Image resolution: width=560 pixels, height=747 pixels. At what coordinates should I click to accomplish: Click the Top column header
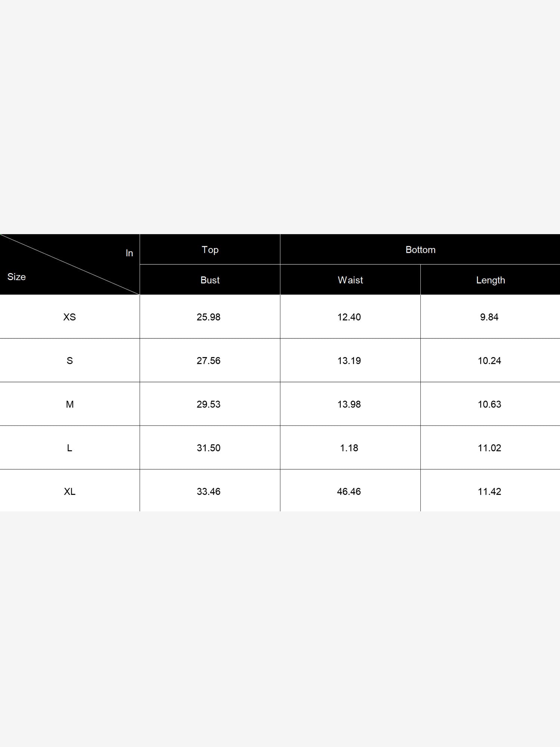click(210, 249)
